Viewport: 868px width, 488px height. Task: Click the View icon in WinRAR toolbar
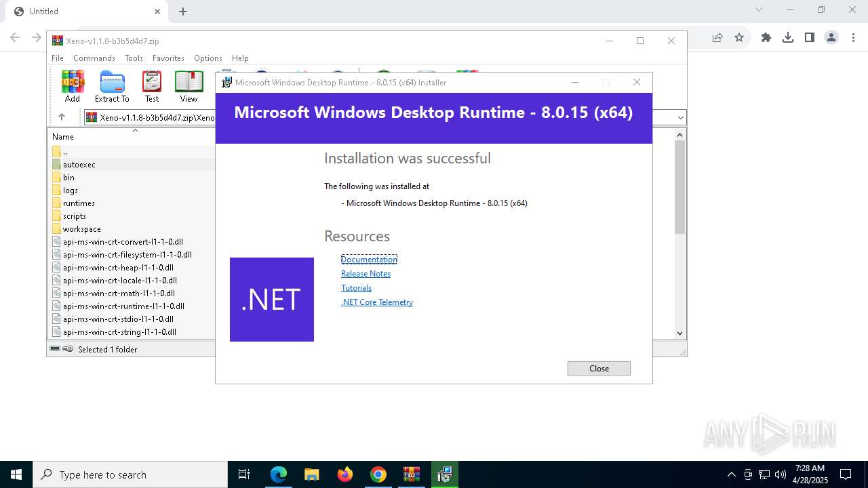[x=189, y=87]
